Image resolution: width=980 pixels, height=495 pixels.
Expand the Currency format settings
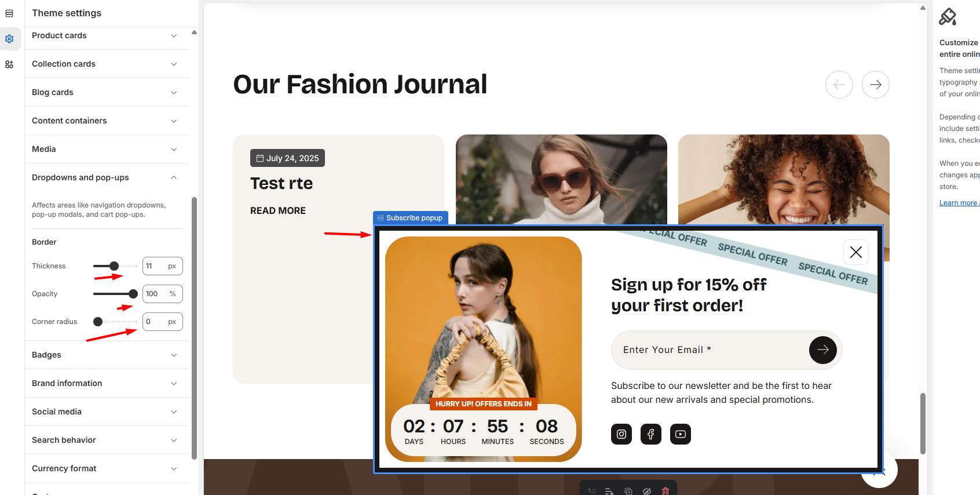click(x=107, y=468)
